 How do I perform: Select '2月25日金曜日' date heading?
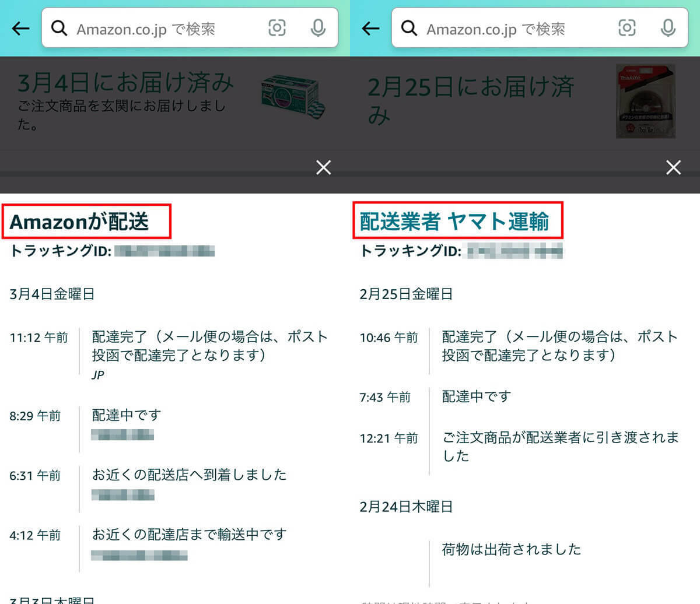point(406,294)
